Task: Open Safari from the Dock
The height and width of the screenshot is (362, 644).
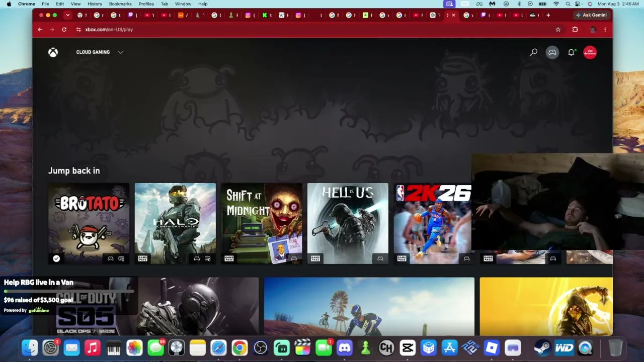Action: [x=218, y=347]
